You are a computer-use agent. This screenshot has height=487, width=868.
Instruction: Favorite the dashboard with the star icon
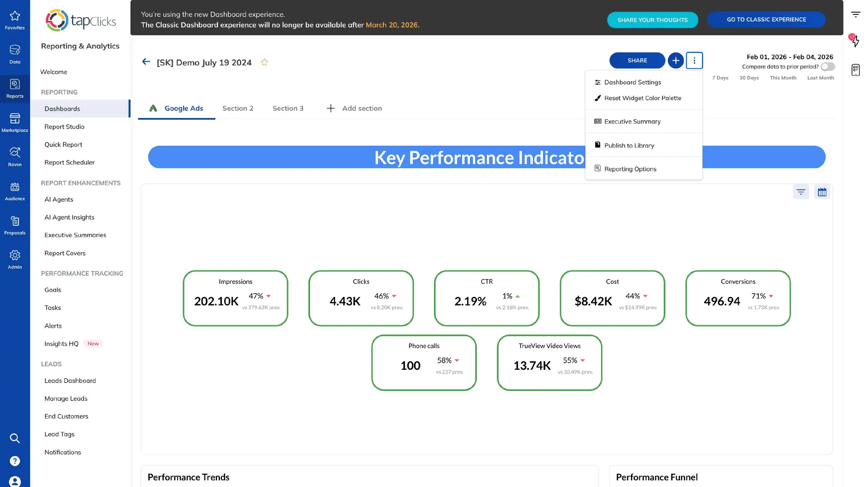click(264, 62)
